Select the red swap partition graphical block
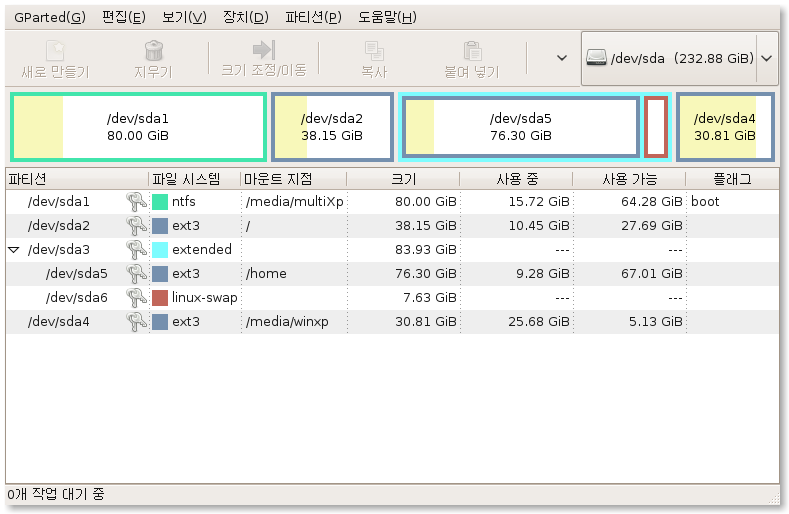789x514 pixels. (x=656, y=127)
